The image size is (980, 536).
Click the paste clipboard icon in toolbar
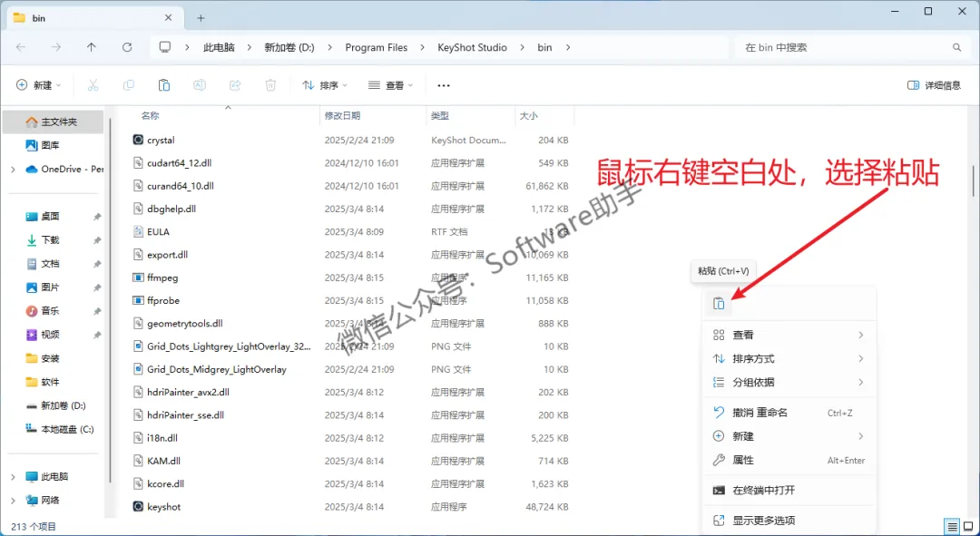[x=164, y=85]
